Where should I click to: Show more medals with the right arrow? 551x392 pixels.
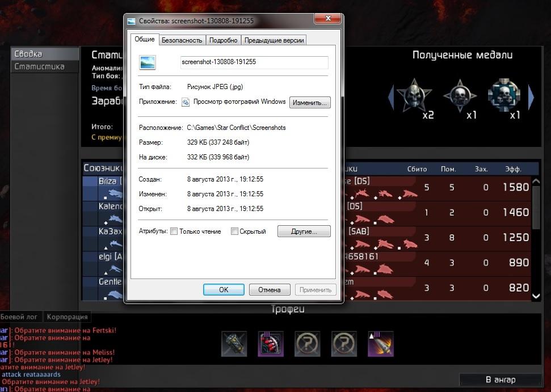point(531,96)
